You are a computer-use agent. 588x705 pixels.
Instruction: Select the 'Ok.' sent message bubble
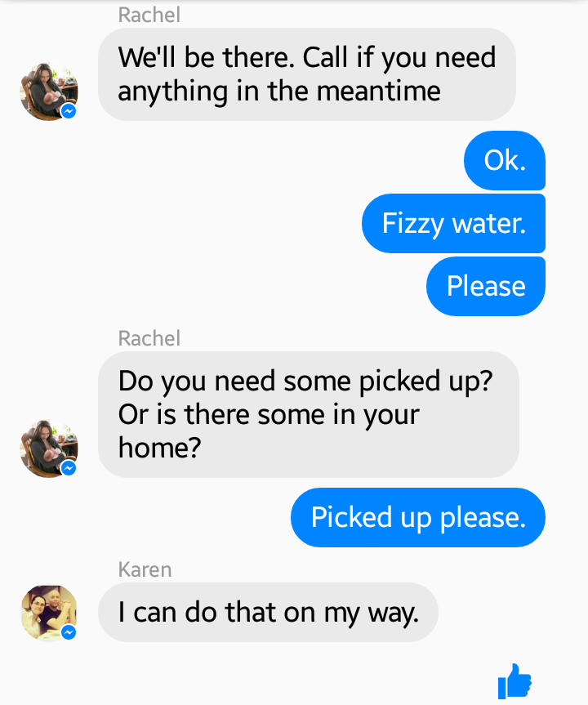pos(505,160)
